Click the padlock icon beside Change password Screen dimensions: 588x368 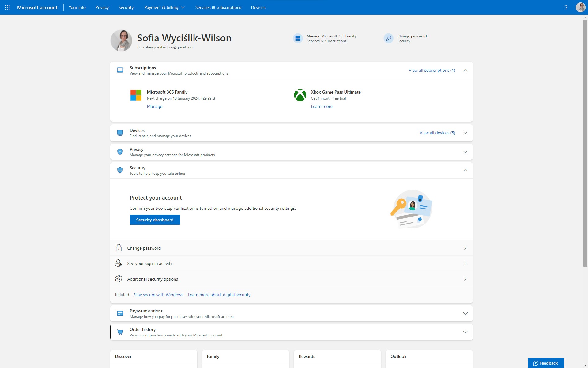119,248
